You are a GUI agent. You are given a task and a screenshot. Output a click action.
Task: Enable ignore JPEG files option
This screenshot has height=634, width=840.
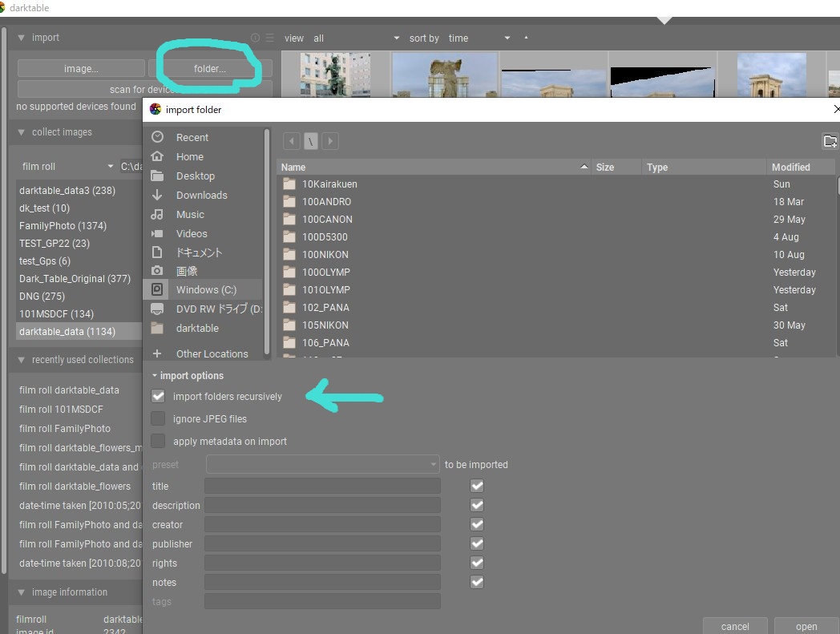point(158,418)
